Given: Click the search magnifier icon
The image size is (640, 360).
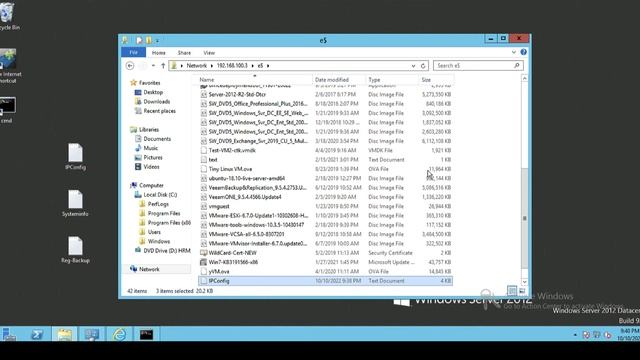Looking at the screenshot, I should point(517,65).
